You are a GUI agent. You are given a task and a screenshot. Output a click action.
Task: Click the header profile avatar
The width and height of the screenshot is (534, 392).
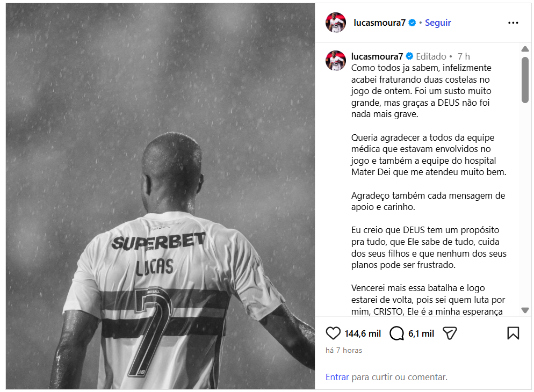[335, 23]
